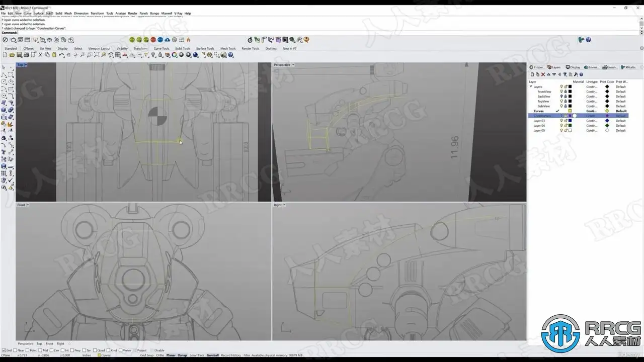Open the Curve menu
Viewport: 644px width, 362px height.
(x=27, y=14)
